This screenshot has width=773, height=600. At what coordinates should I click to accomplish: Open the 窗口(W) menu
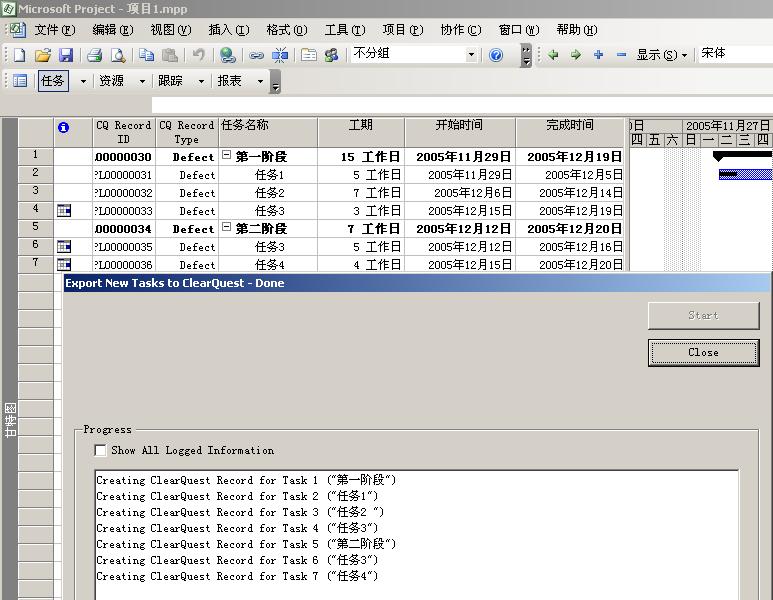click(519, 30)
